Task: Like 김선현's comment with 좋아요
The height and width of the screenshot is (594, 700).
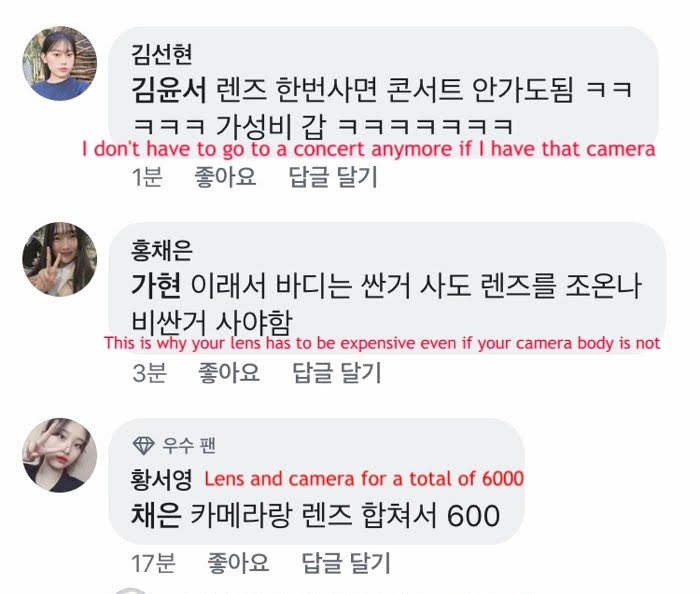Action: (x=225, y=177)
